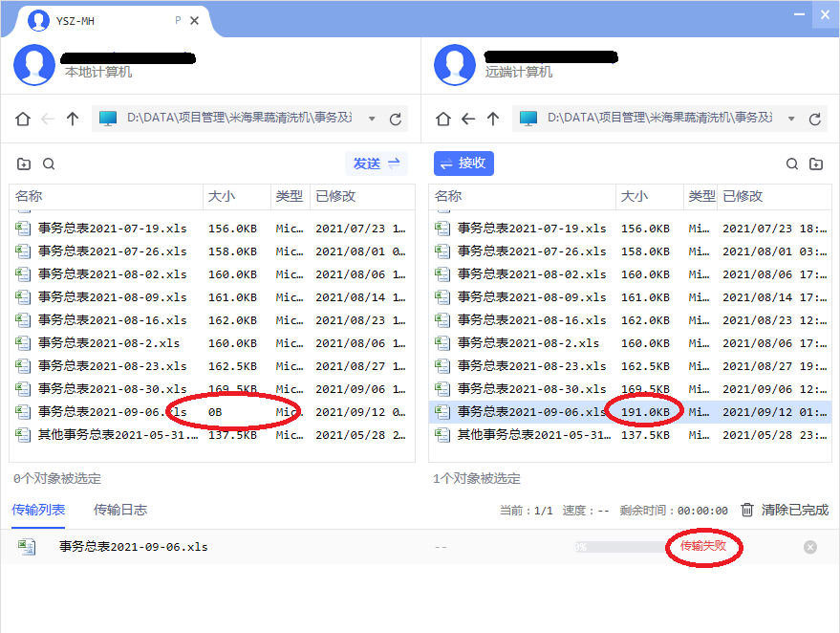The width and height of the screenshot is (840, 633).
Task: Go to local home folder icon
Action: pyautogui.click(x=23, y=119)
